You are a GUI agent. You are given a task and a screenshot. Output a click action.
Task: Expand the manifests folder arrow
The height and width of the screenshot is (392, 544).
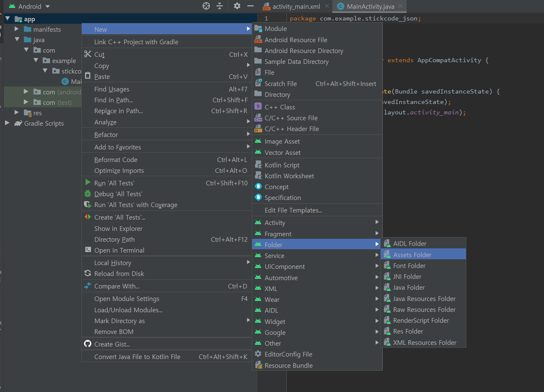[x=17, y=29]
